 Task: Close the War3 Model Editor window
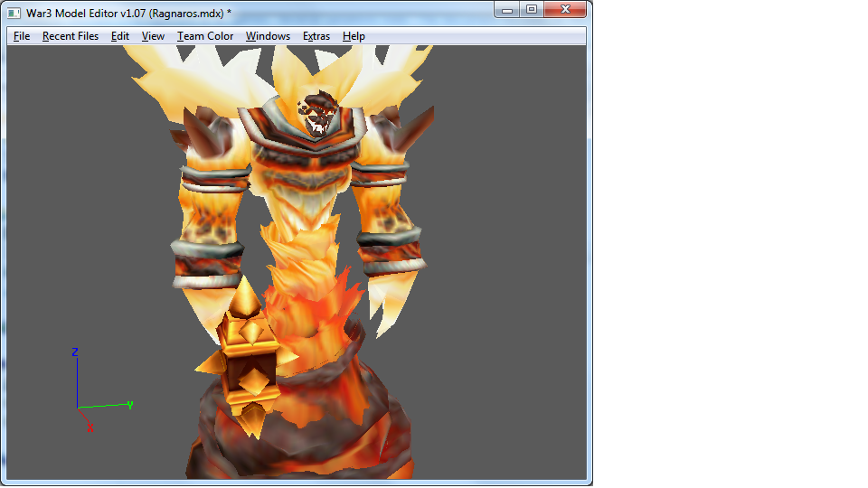(x=565, y=9)
